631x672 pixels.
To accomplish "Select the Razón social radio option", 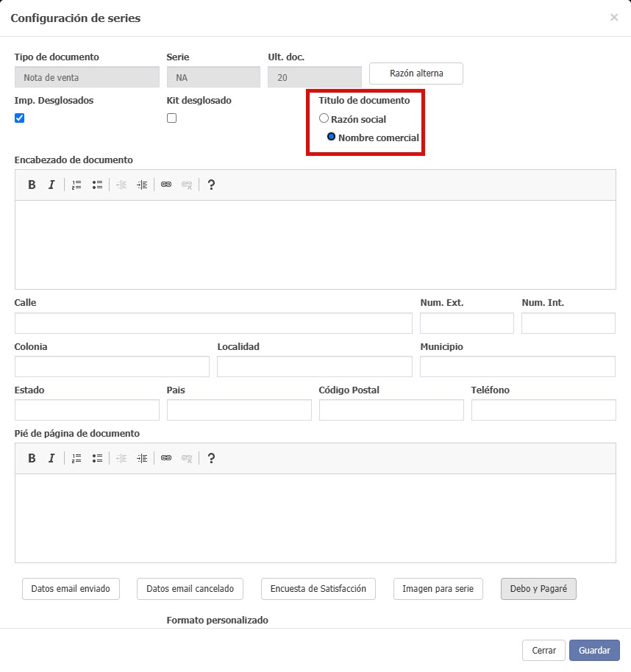I will point(324,118).
